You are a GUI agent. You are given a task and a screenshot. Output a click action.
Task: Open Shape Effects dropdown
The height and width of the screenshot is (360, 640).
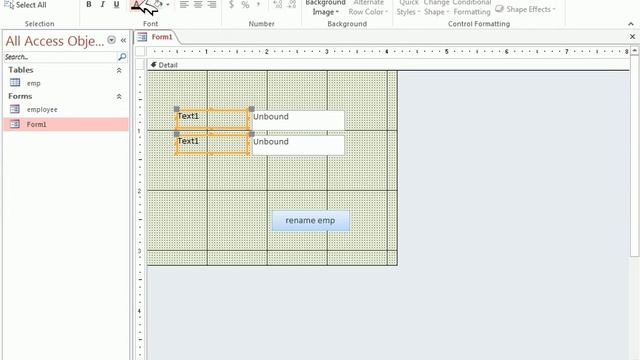[525, 9]
